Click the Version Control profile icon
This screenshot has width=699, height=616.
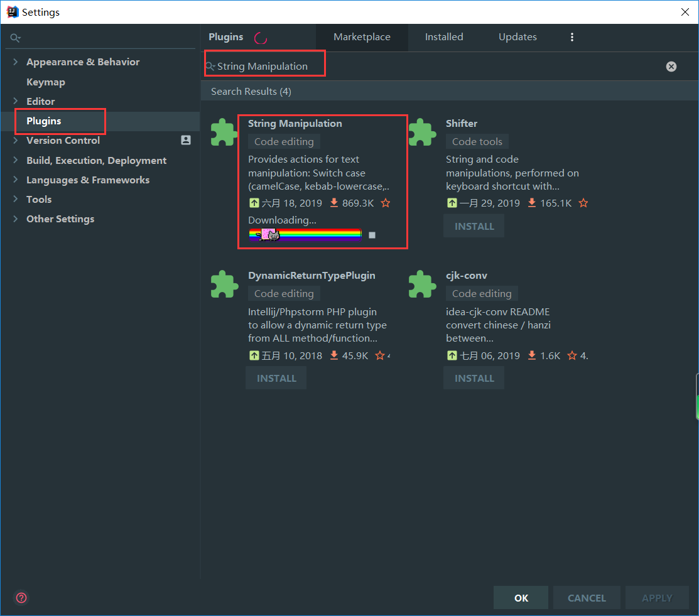186,141
